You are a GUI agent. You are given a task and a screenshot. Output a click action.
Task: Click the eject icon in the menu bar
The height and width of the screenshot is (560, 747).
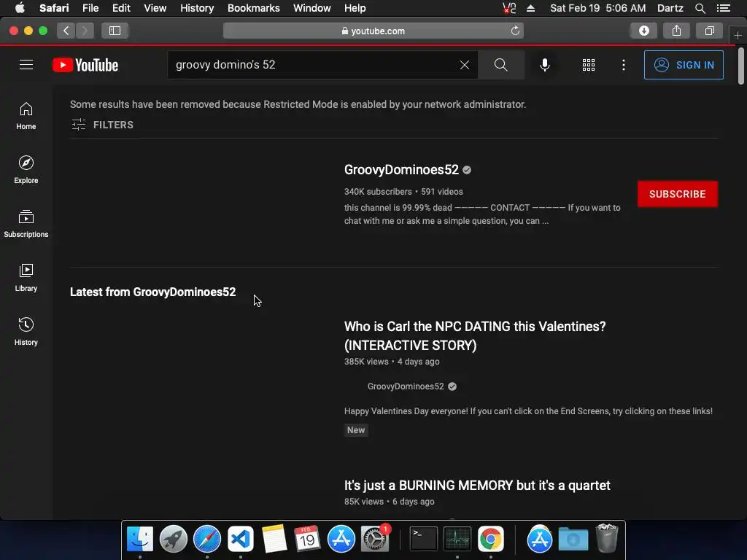pyautogui.click(x=531, y=8)
